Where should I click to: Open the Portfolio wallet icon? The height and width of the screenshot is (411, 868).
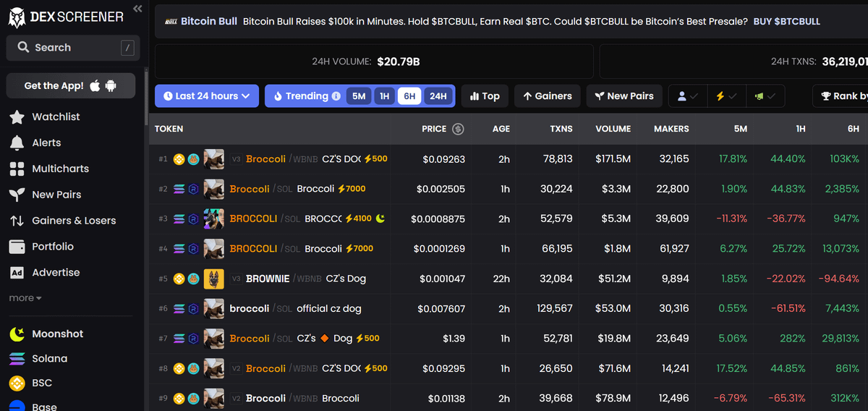[17, 247]
